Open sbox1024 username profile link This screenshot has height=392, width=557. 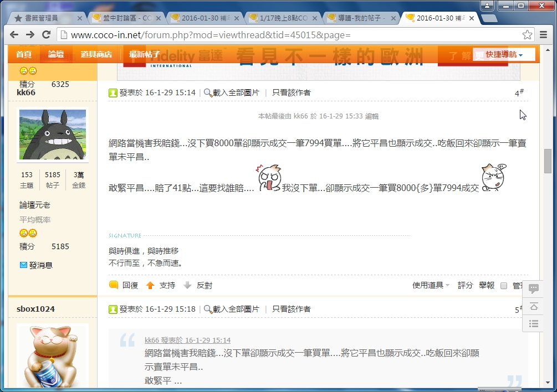35,309
